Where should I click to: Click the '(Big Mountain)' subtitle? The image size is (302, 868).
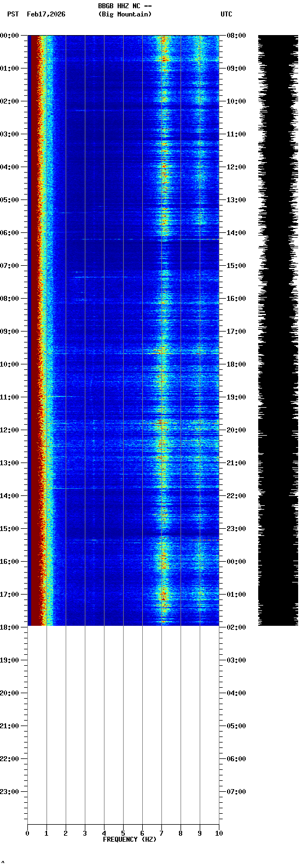(125, 14)
